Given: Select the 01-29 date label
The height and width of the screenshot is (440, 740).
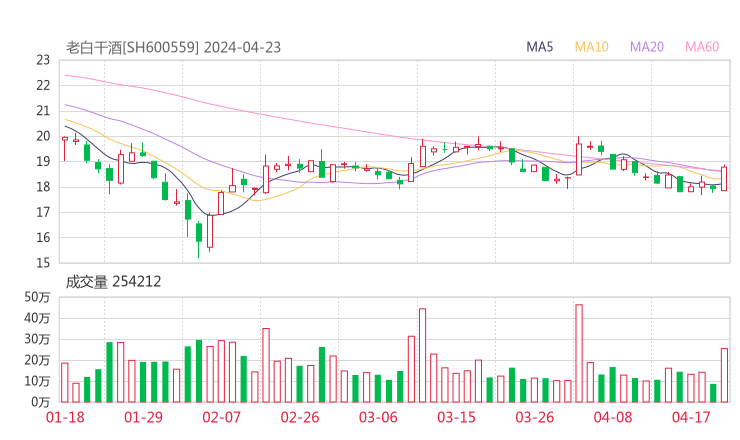Looking at the screenshot, I should click(x=143, y=417).
